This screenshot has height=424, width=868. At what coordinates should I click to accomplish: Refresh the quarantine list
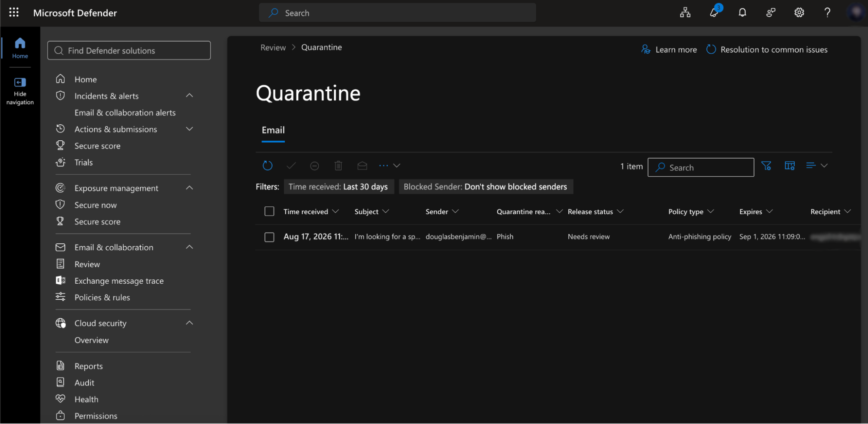pos(267,166)
